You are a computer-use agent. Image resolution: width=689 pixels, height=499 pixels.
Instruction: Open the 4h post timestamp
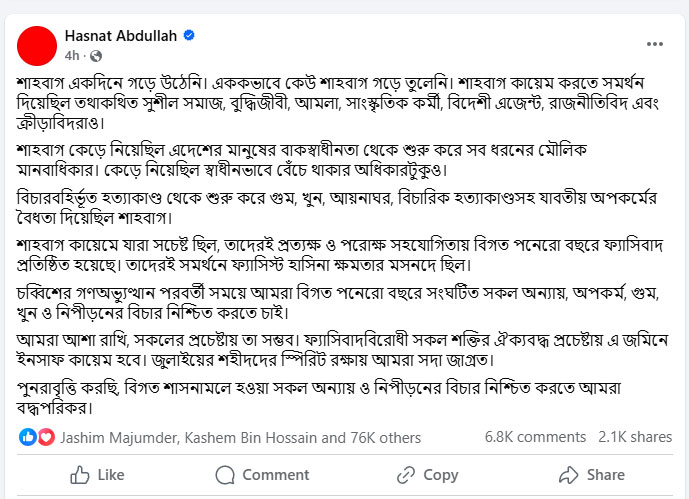pyautogui.click(x=72, y=56)
